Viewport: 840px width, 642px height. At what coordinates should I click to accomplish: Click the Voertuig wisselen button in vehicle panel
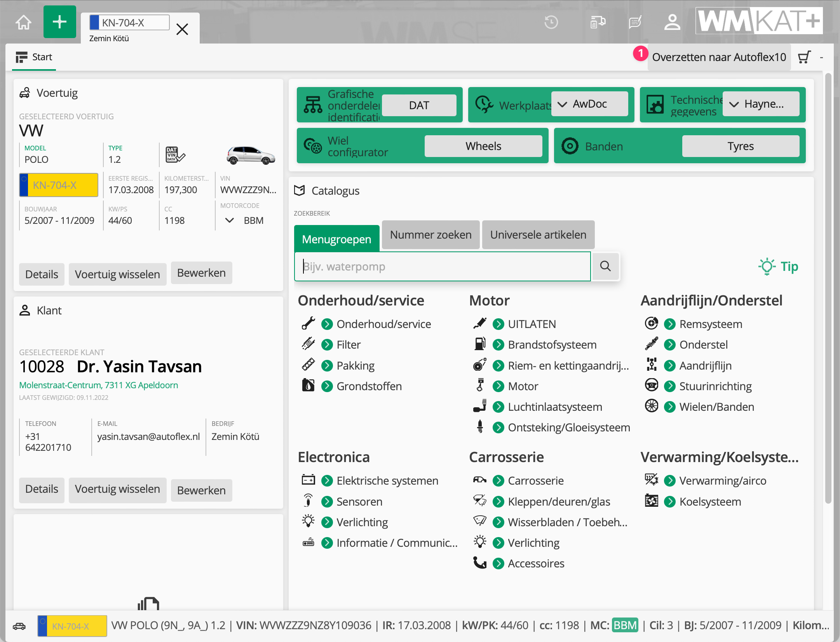(117, 274)
